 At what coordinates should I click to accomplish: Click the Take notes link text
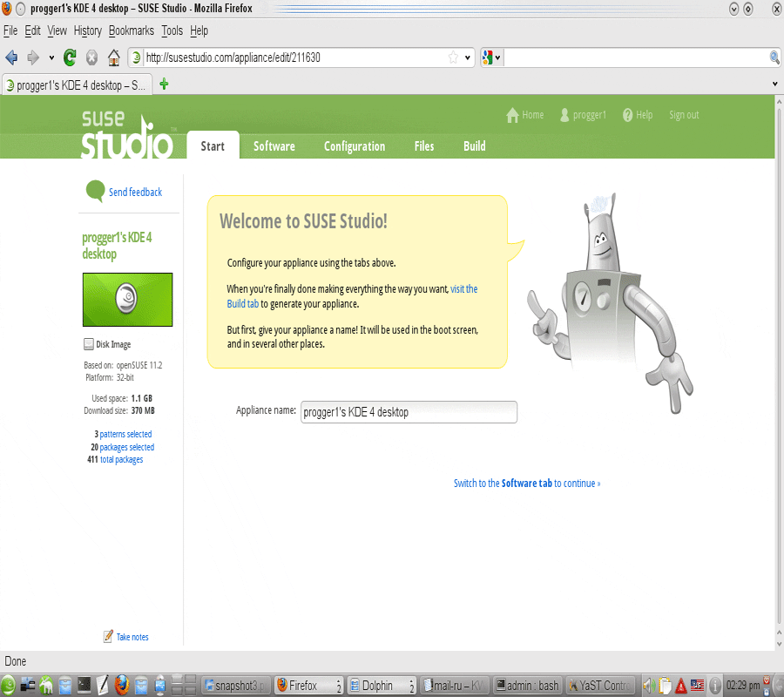[x=132, y=637]
